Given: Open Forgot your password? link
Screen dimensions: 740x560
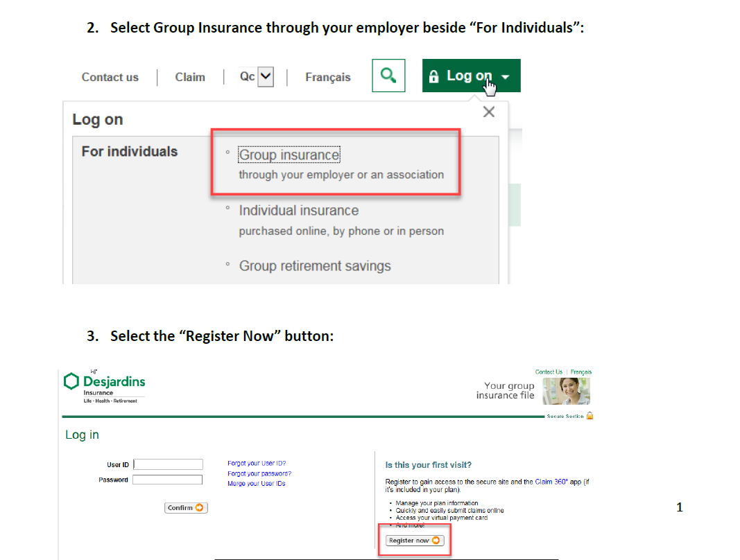Looking at the screenshot, I should coord(259,473).
